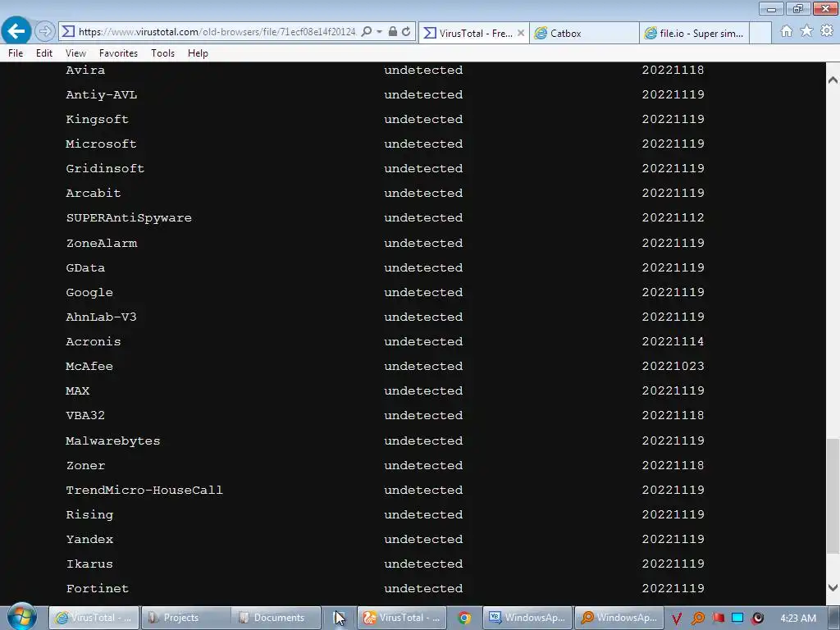Click the SUPERAntiSpyware engine name
The width and height of the screenshot is (840, 630).
[129, 218]
